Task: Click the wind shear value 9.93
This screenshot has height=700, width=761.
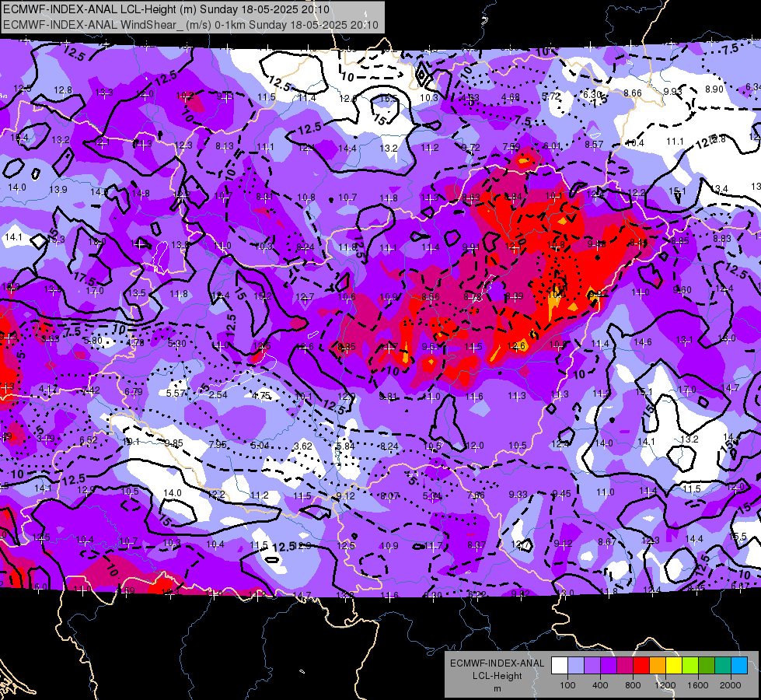Action: pos(672,91)
